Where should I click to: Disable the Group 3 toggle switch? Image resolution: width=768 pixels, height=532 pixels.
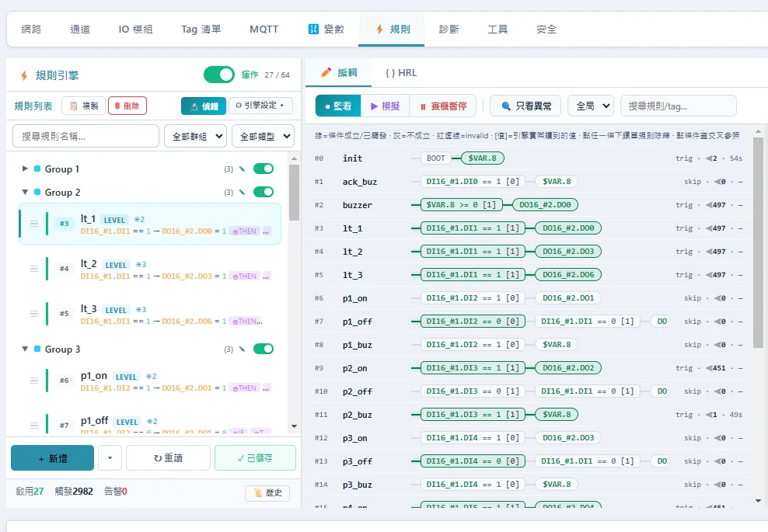pyautogui.click(x=264, y=349)
